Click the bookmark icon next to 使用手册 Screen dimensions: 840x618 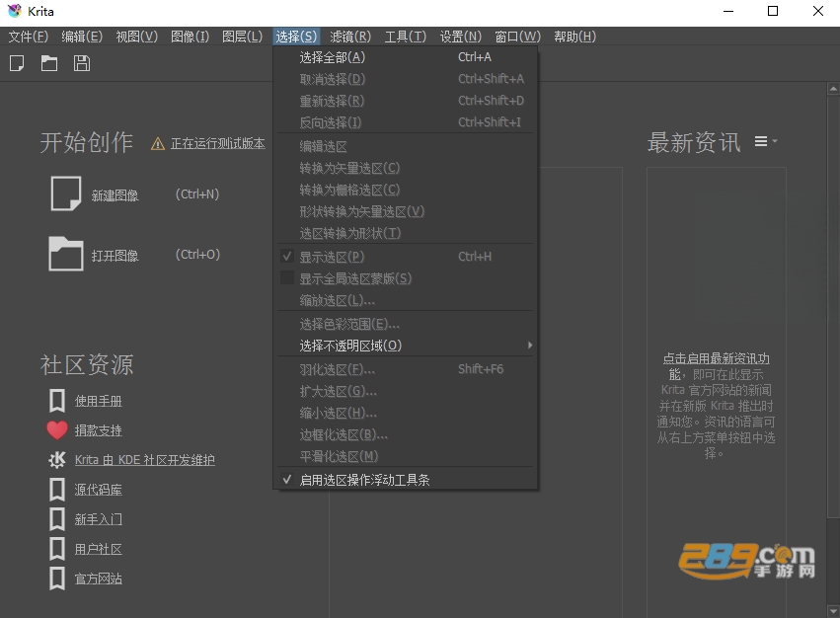[57, 401]
